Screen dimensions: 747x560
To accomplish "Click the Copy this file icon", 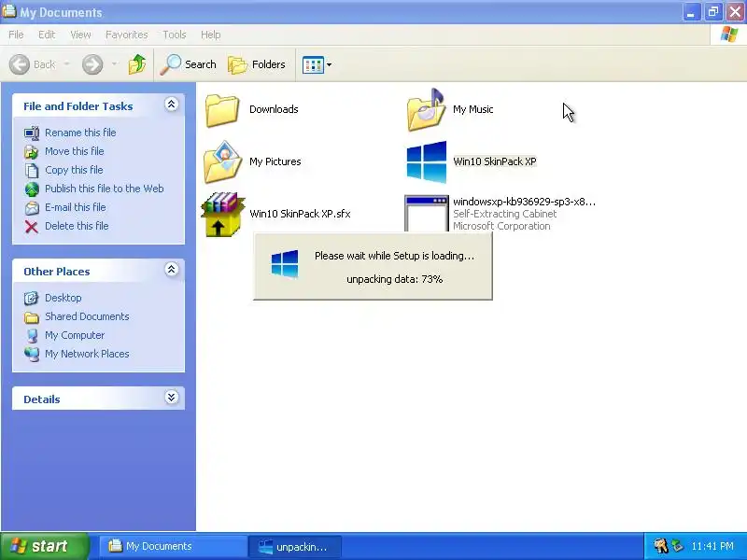I will pos(32,170).
